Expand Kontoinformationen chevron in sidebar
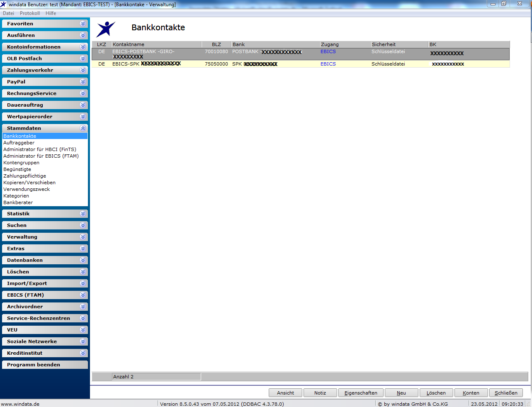The image size is (532, 407). (83, 47)
